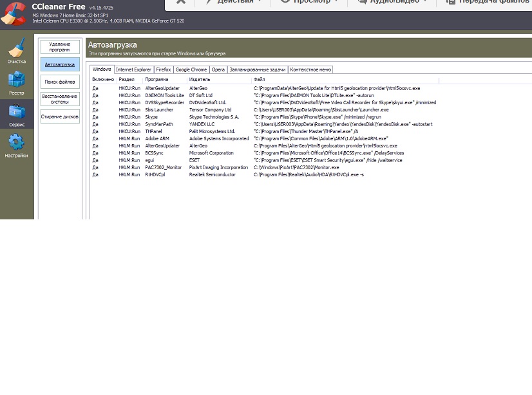Select the Автозагрузка tool button
This screenshot has width=532, height=395.
[60, 64]
